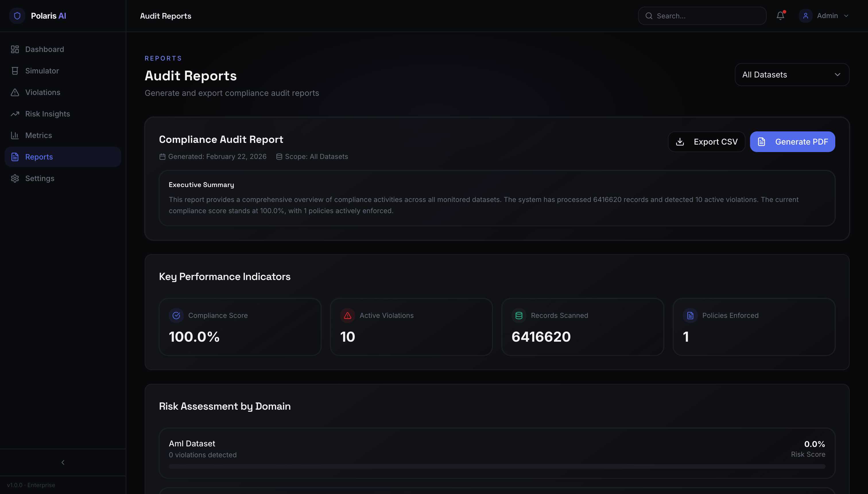Viewport: 868px width, 494px height.
Task: Click the Audit Reports title in top bar
Action: click(x=166, y=16)
